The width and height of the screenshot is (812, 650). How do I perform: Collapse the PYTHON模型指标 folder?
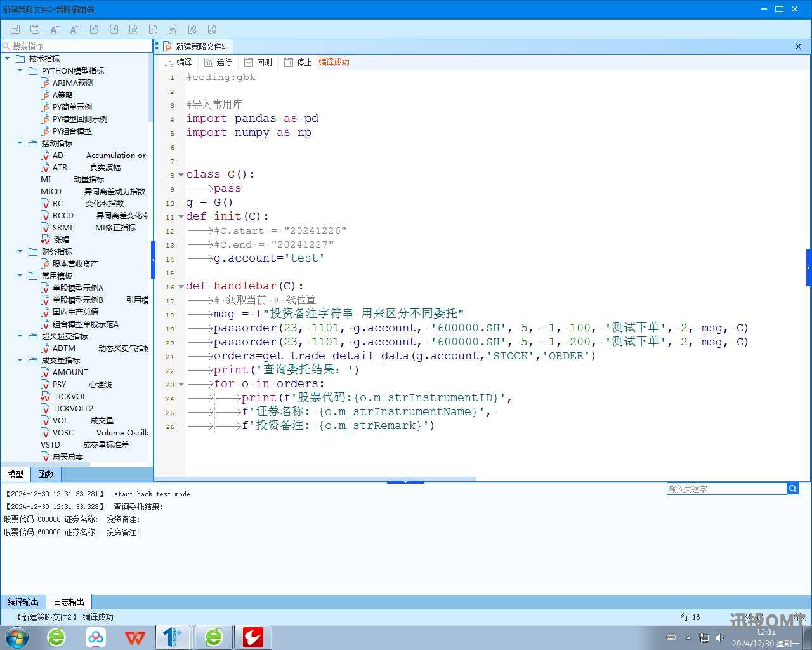click(20, 70)
